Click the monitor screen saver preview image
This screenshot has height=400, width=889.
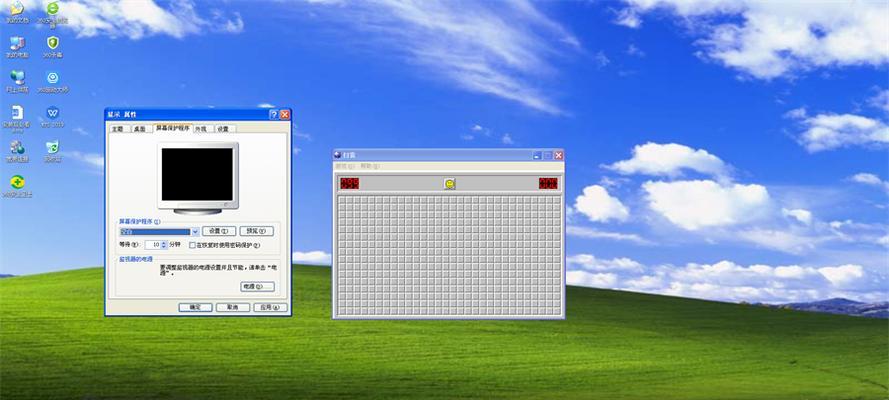point(197,175)
